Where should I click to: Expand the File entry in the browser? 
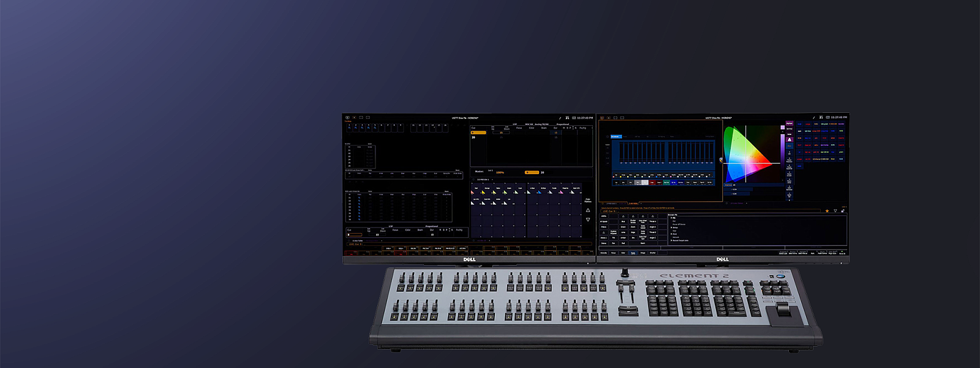pyautogui.click(x=674, y=218)
